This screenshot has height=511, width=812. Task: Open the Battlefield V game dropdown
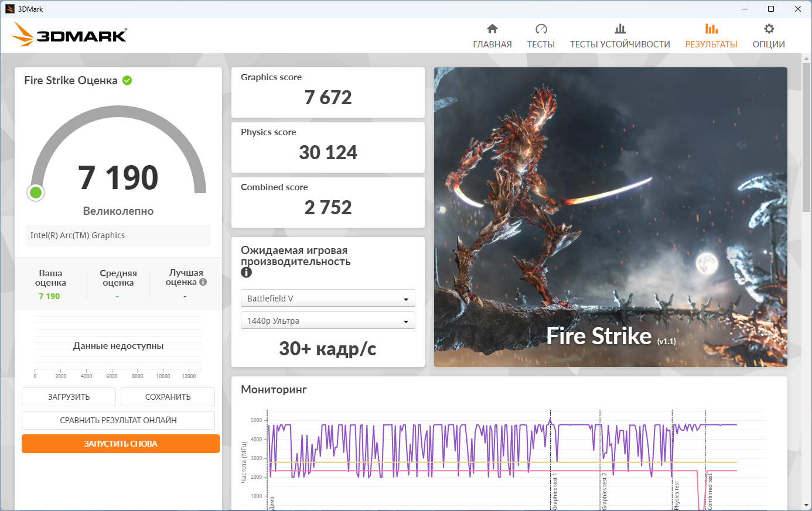coord(328,298)
